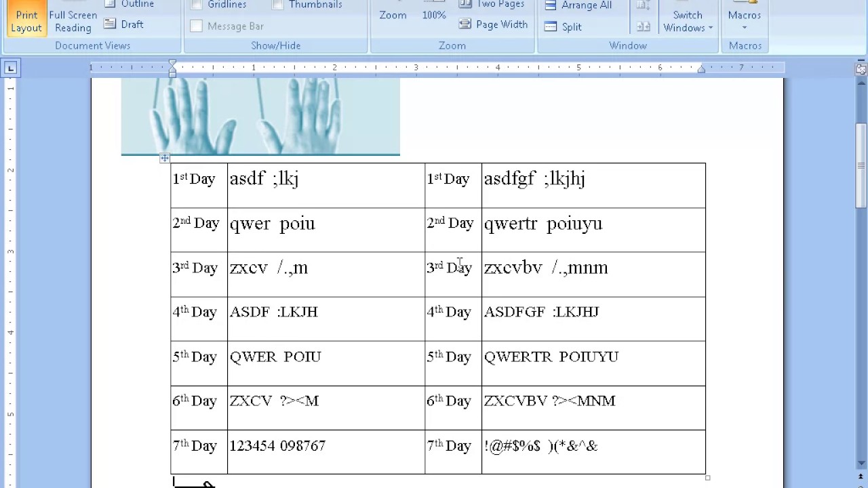Switch to Print Layout view

coord(26,18)
